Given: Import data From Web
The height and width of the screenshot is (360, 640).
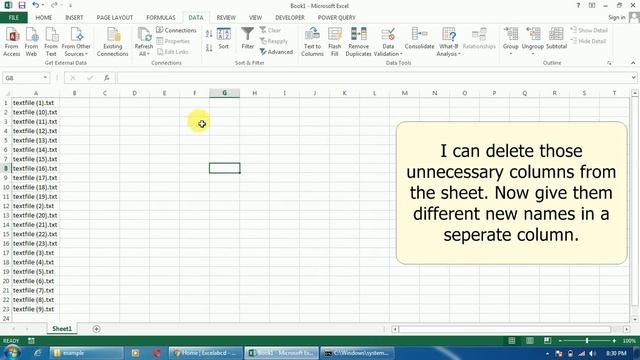Looking at the screenshot, I should (x=31, y=42).
